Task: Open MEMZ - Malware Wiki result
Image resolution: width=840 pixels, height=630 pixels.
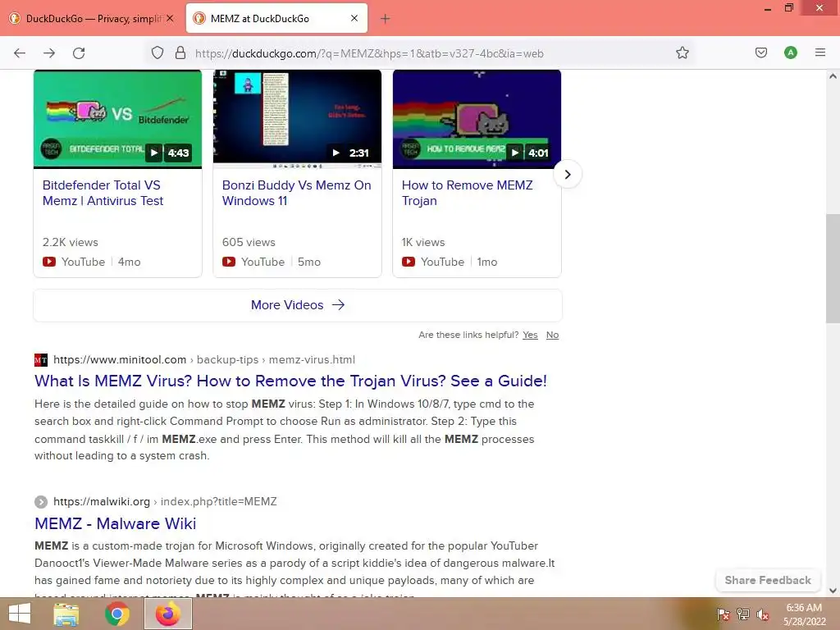Action: 115,523
